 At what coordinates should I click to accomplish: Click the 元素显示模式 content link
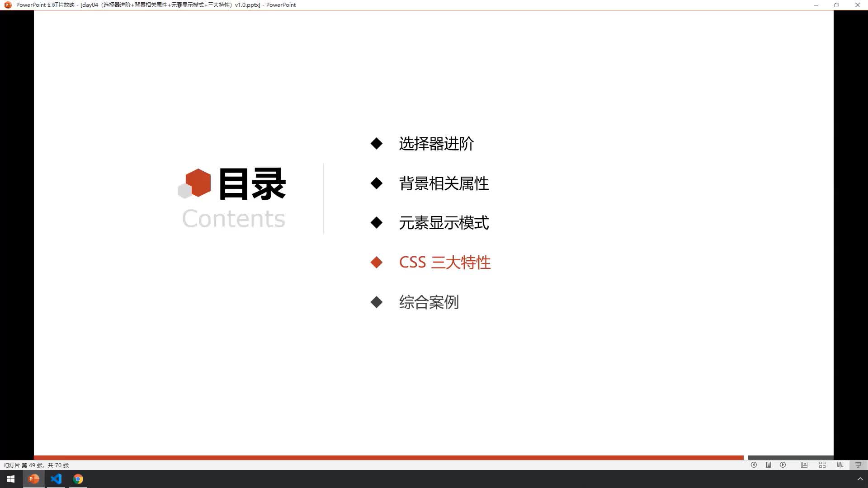(x=443, y=222)
